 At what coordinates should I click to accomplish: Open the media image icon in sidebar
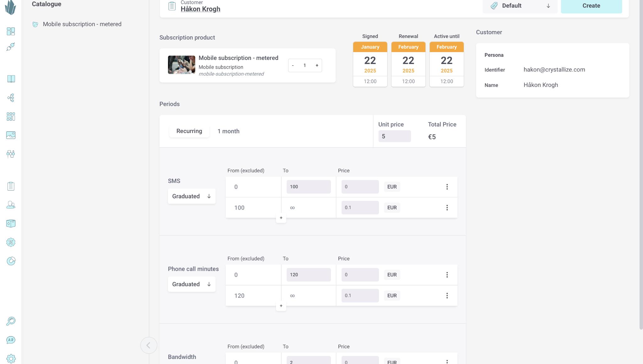[11, 135]
